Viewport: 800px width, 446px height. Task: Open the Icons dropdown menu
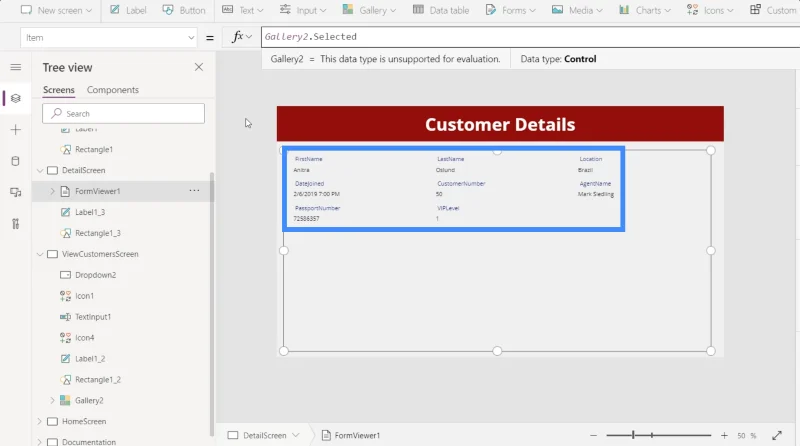[x=710, y=10]
